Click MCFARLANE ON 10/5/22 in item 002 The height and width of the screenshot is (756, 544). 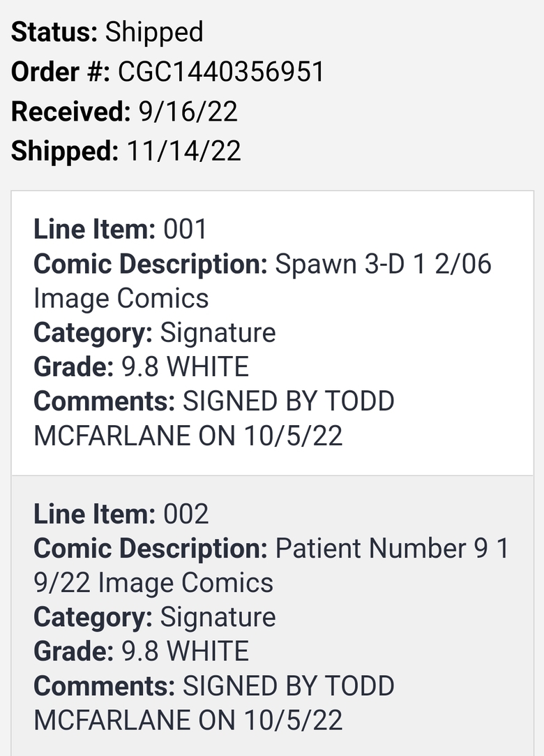coord(188,720)
